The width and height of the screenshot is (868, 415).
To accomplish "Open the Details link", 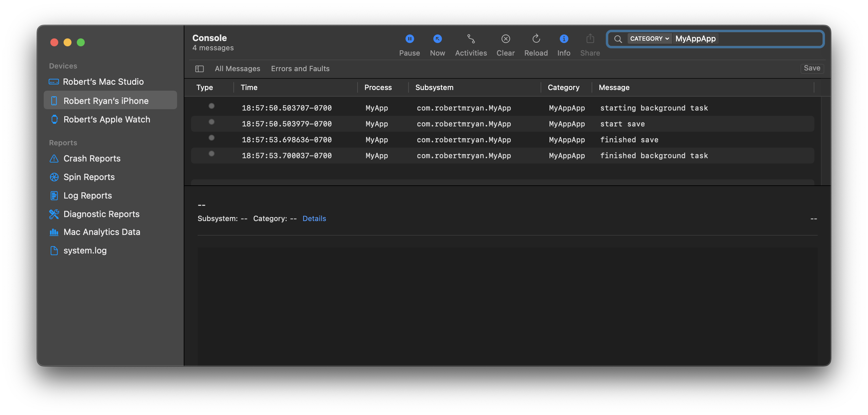I will pos(314,219).
